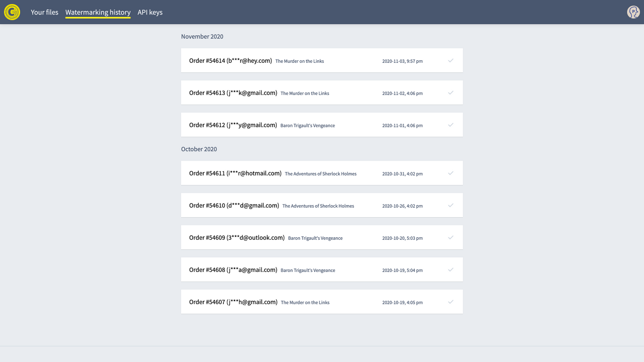Click checkmark icon on Order #54613

pyautogui.click(x=451, y=93)
